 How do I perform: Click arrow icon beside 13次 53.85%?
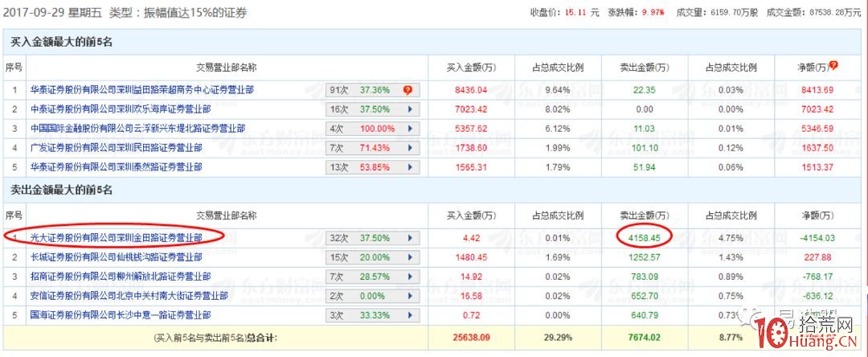[411, 167]
